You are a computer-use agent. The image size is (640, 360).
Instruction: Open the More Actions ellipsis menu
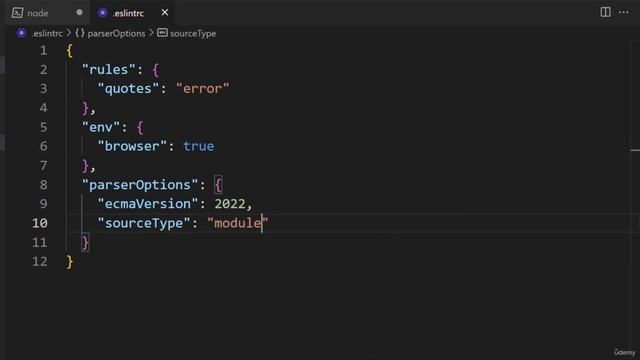click(x=624, y=12)
